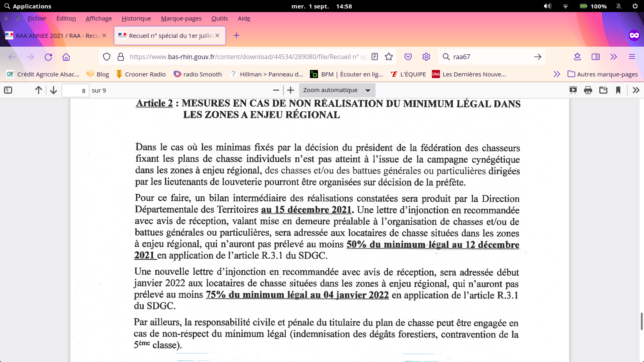Open the L'ÉQUIPE bookmark
Image resolution: width=644 pixels, height=362 pixels.
click(x=408, y=74)
